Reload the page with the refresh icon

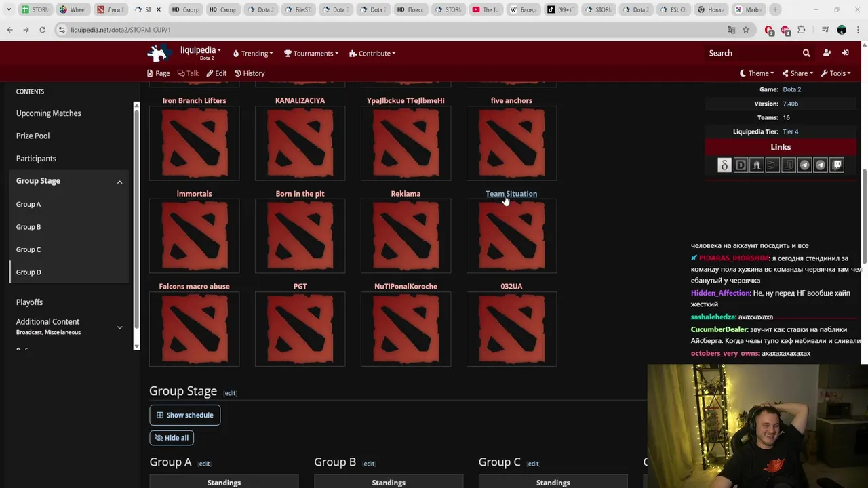[42, 30]
